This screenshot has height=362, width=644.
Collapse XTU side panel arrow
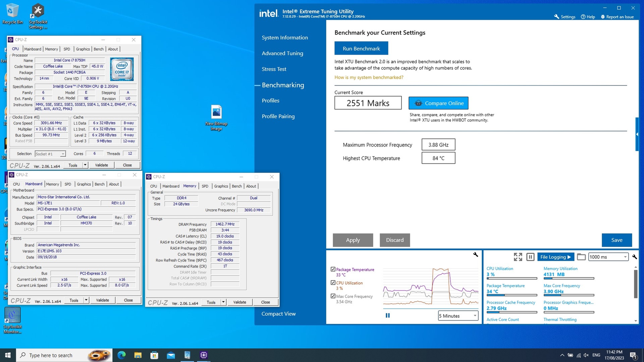tap(637, 134)
